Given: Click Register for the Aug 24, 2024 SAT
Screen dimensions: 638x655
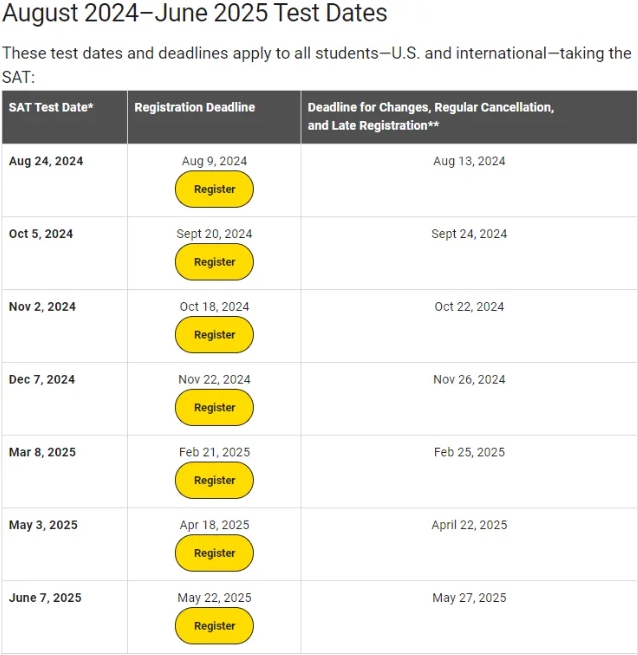Looking at the screenshot, I should (214, 189).
